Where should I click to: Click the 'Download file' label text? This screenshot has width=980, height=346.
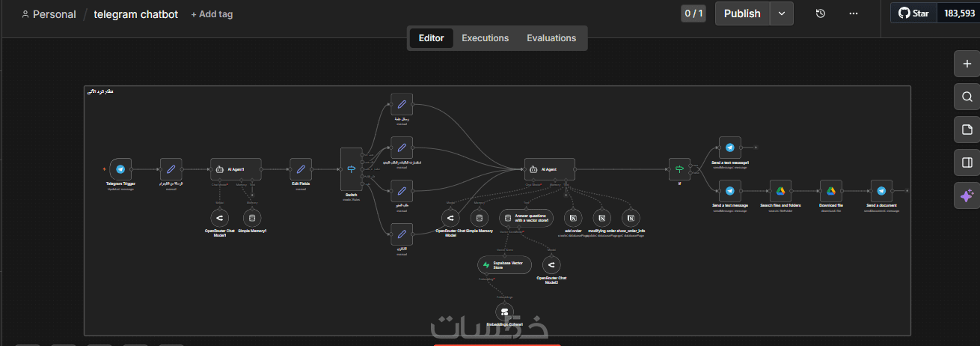(830, 205)
